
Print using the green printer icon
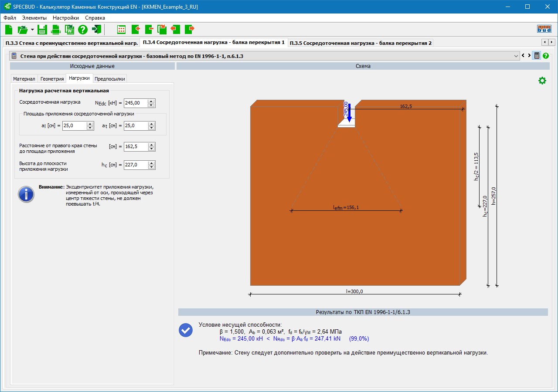tap(56, 30)
